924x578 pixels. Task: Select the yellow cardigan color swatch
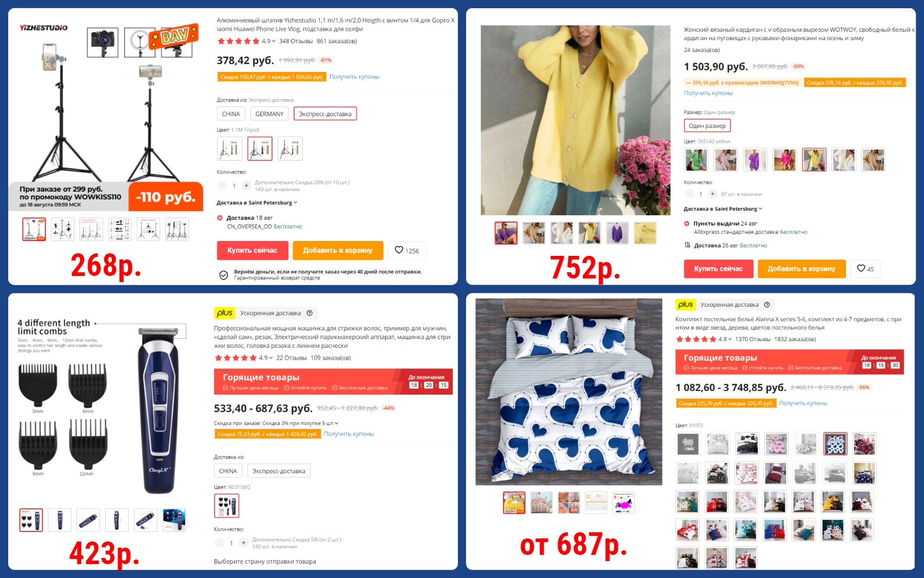(x=814, y=160)
